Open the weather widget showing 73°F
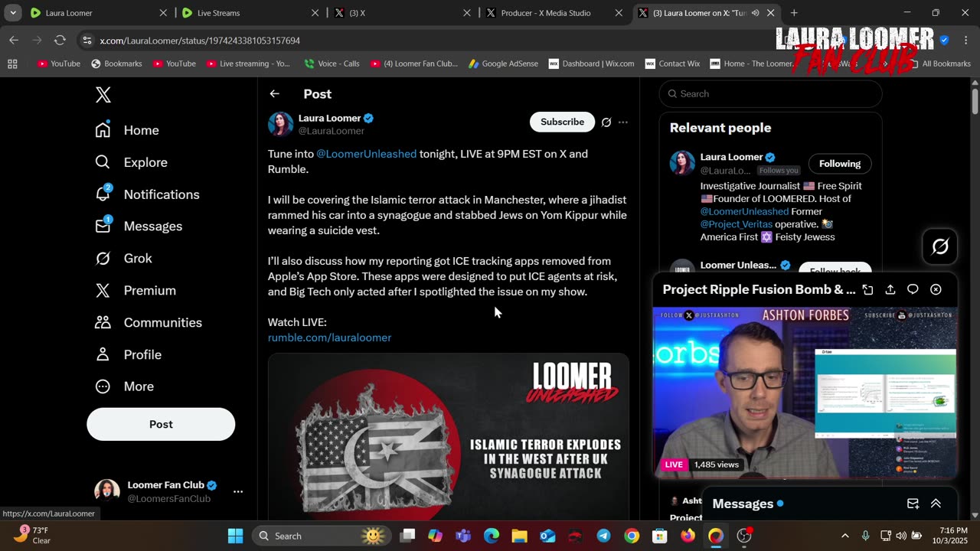Screen dimensions: 980x551 pyautogui.click(x=31, y=535)
